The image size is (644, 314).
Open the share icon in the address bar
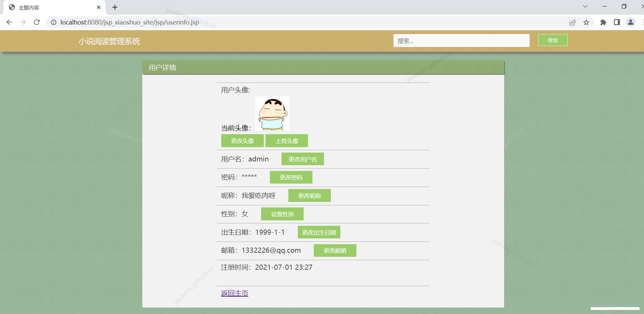[x=573, y=22]
